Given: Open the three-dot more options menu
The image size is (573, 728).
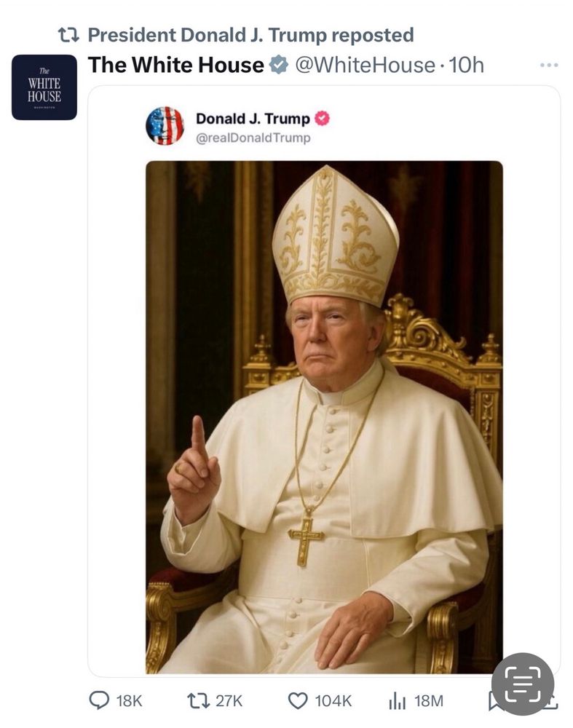Looking at the screenshot, I should click(x=549, y=66).
